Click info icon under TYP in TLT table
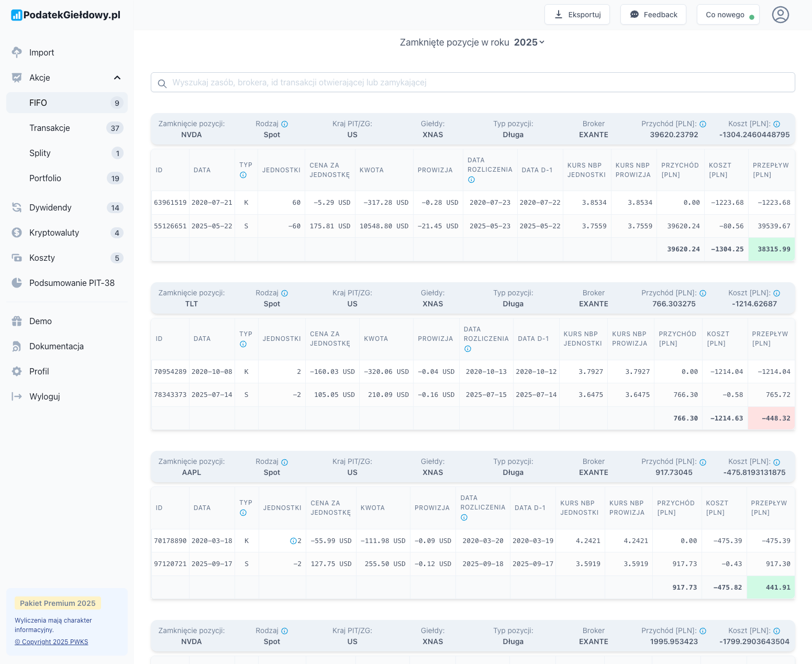 243,344
